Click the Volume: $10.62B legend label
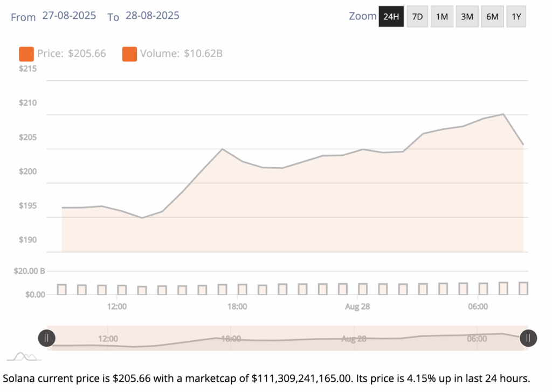552x392 pixels. pos(182,54)
